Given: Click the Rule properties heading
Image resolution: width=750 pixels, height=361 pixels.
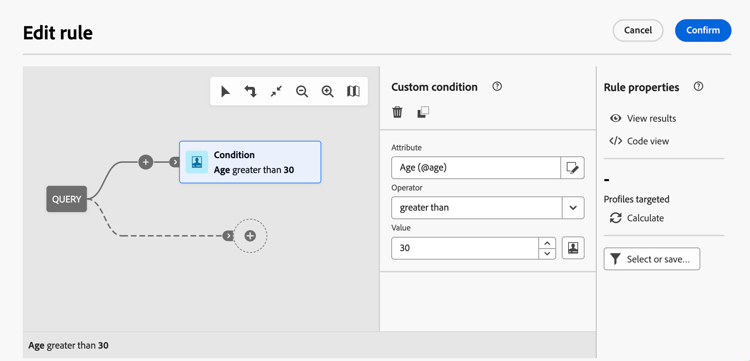Looking at the screenshot, I should [x=641, y=87].
